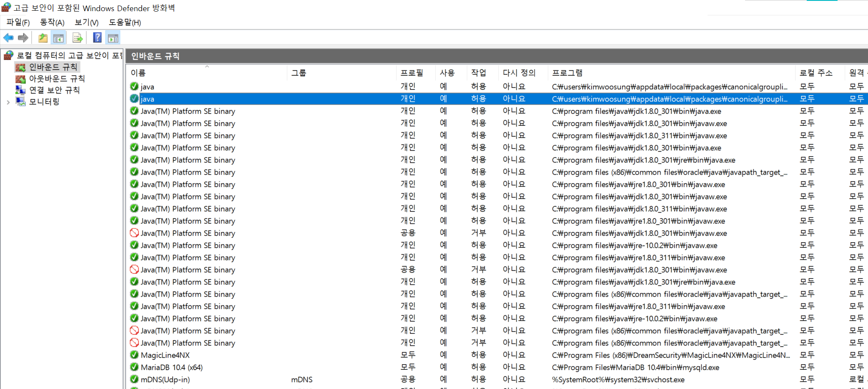Viewport: 868px width, 389px height.
Task: Select 모니터링 in the tree
Action: (44, 102)
